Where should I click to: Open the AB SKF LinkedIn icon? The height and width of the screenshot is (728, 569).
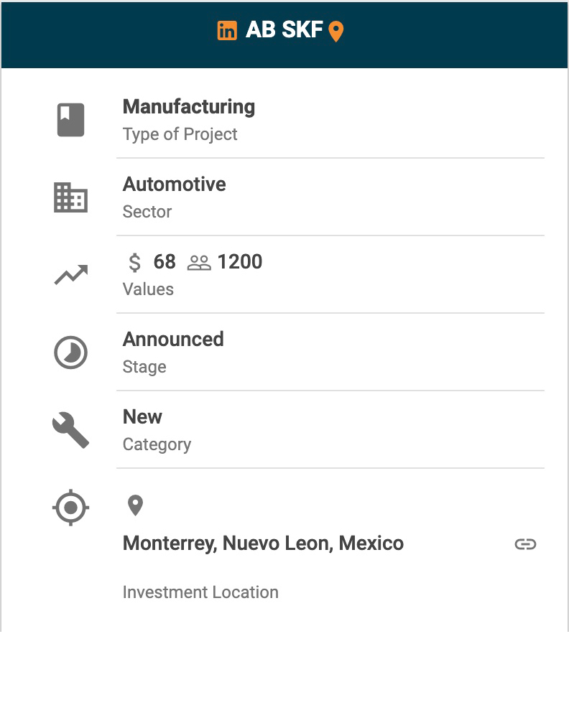[227, 30]
